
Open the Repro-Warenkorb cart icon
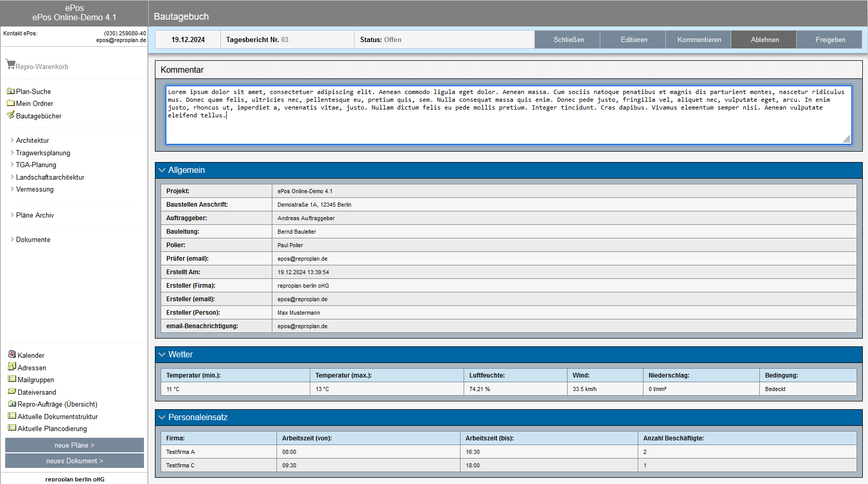coord(10,64)
